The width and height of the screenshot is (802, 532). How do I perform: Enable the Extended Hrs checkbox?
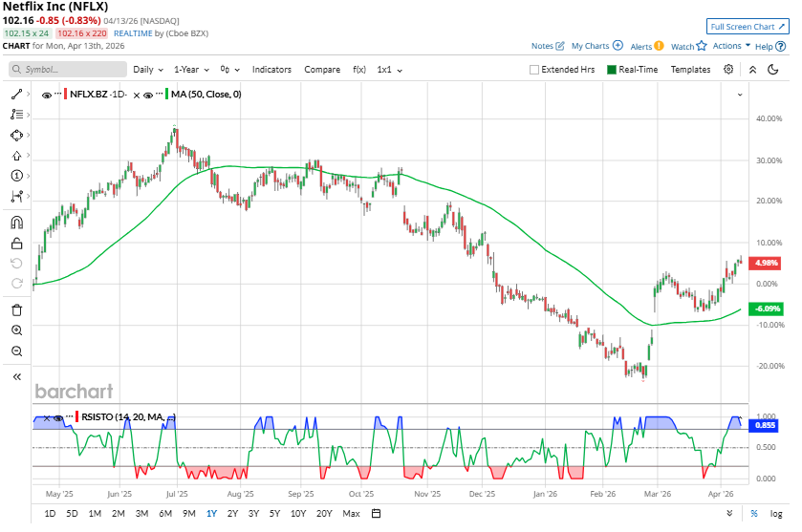click(x=534, y=70)
